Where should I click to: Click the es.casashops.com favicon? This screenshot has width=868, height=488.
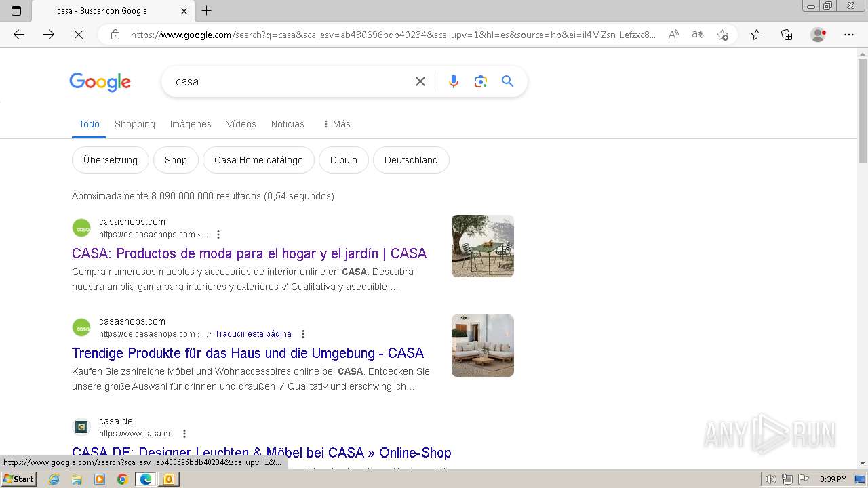[x=81, y=228]
